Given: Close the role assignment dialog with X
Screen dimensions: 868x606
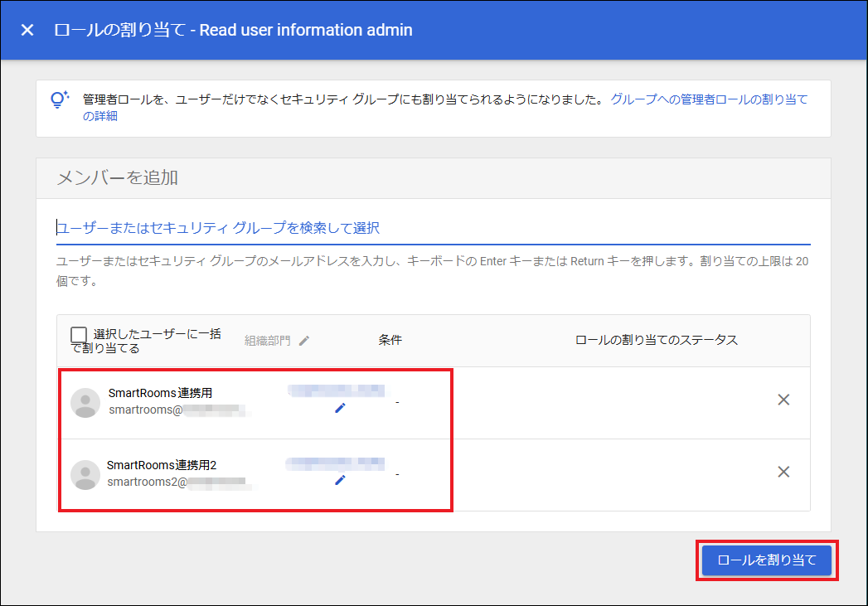Looking at the screenshot, I should (27, 30).
